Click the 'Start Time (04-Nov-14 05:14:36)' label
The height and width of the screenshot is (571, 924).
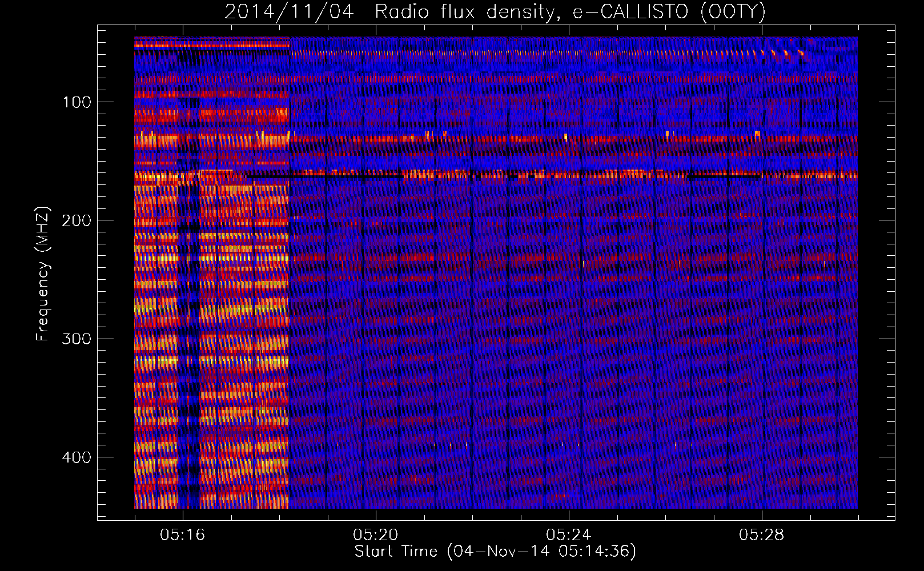(x=495, y=552)
